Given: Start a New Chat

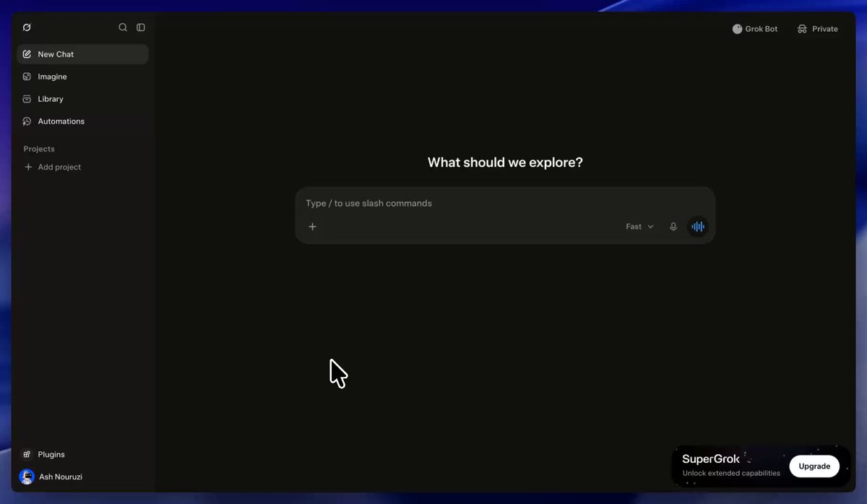Looking at the screenshot, I should click(82, 54).
